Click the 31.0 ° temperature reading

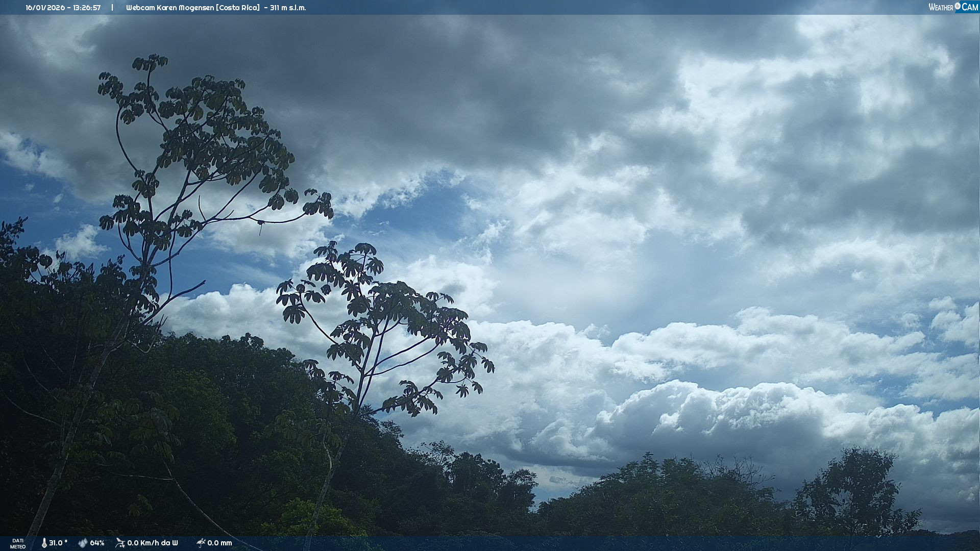[58, 543]
